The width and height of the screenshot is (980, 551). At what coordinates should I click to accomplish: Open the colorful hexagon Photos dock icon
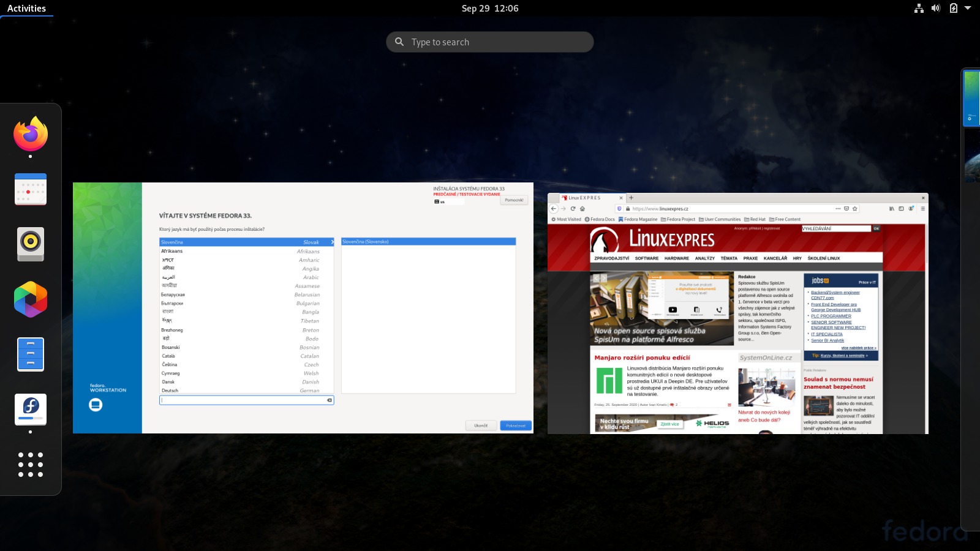(x=31, y=299)
